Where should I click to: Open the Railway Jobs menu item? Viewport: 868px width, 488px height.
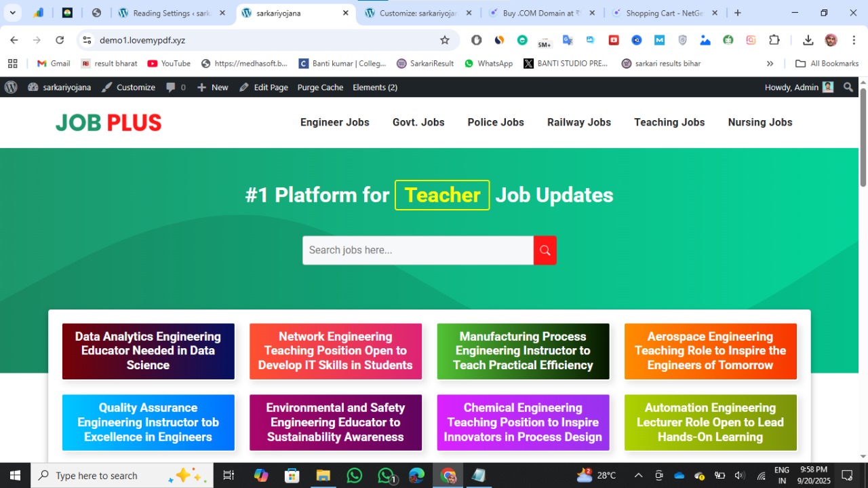[578, 122]
